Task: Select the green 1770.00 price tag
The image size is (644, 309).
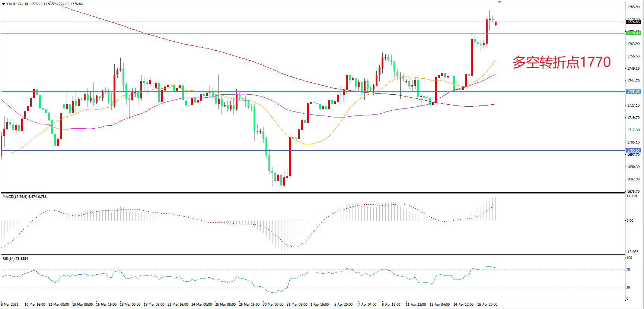Action: click(633, 33)
